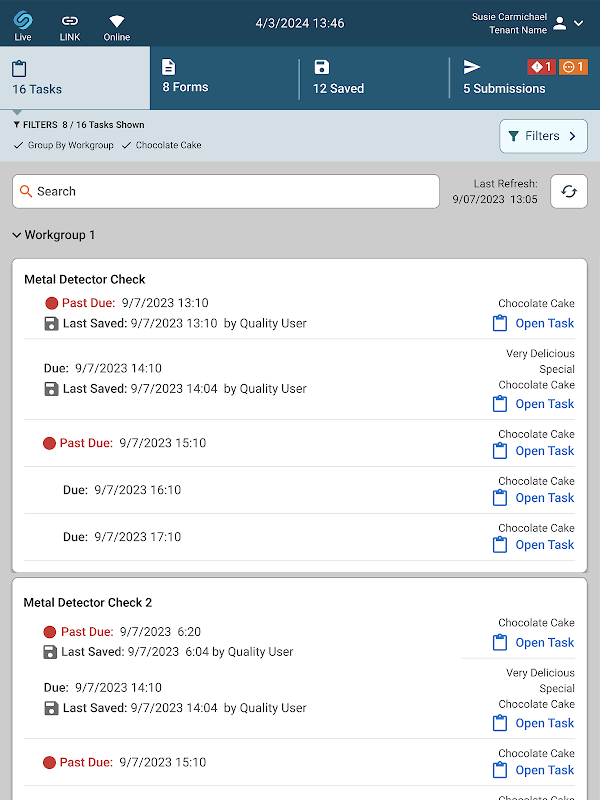Open the 12 Saved tab
Viewport: 600px width, 800px height.
pyautogui.click(x=374, y=78)
